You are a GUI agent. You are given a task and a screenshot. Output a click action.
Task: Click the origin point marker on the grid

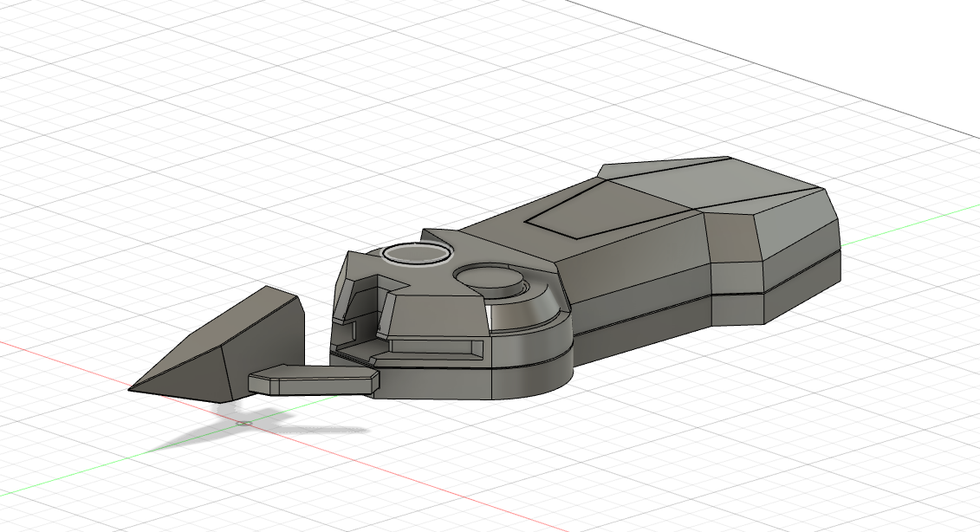pos(243,424)
